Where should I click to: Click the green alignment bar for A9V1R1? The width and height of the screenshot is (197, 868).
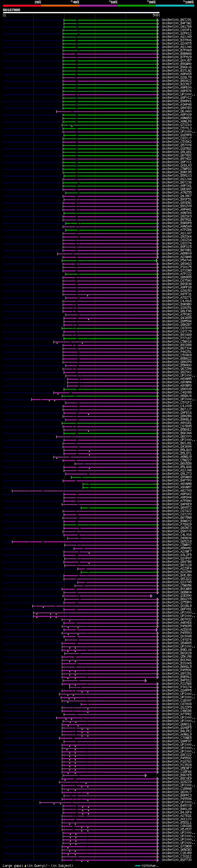(x=110, y=423)
